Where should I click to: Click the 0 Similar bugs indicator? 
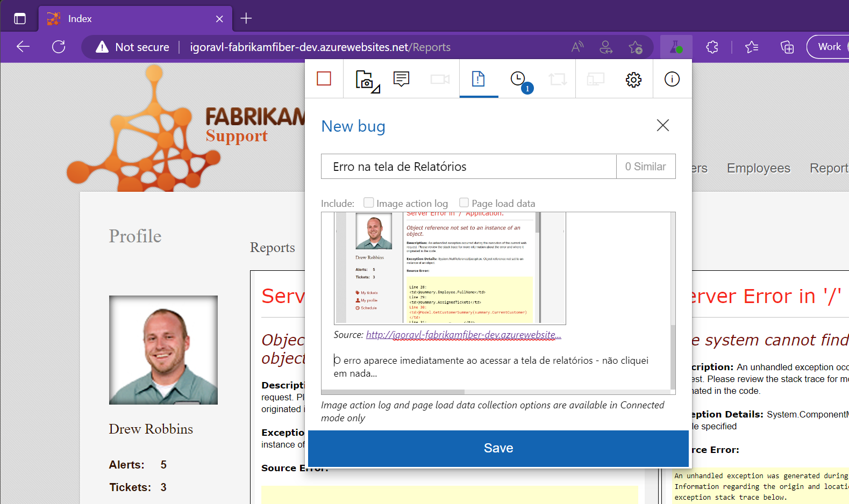[645, 167]
